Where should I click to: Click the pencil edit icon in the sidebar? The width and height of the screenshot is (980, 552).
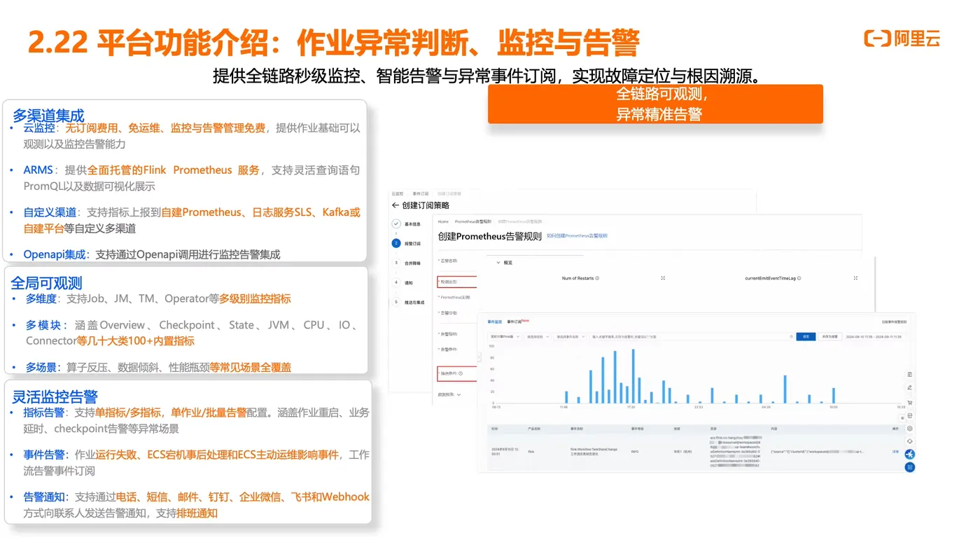point(910,387)
